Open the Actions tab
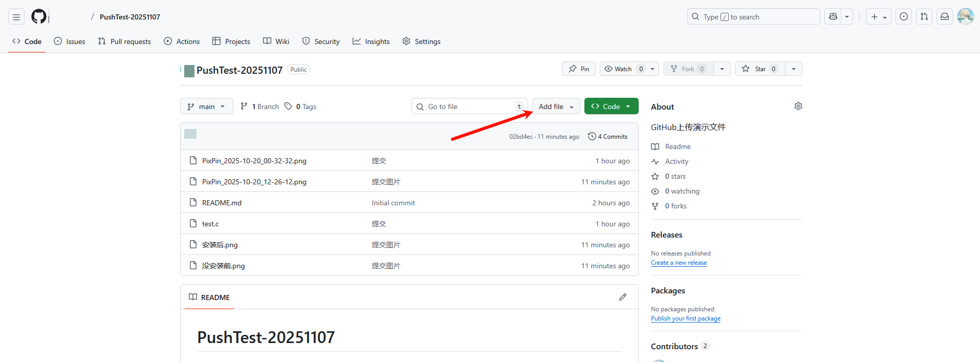 pos(182,41)
